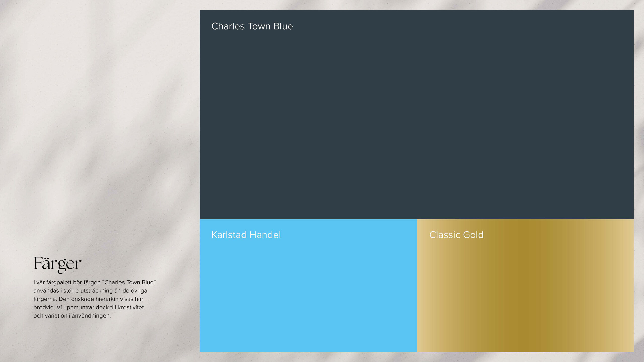The width and height of the screenshot is (644, 362).
Task: Click the last line "och variation i användningen."
Action: (x=72, y=316)
